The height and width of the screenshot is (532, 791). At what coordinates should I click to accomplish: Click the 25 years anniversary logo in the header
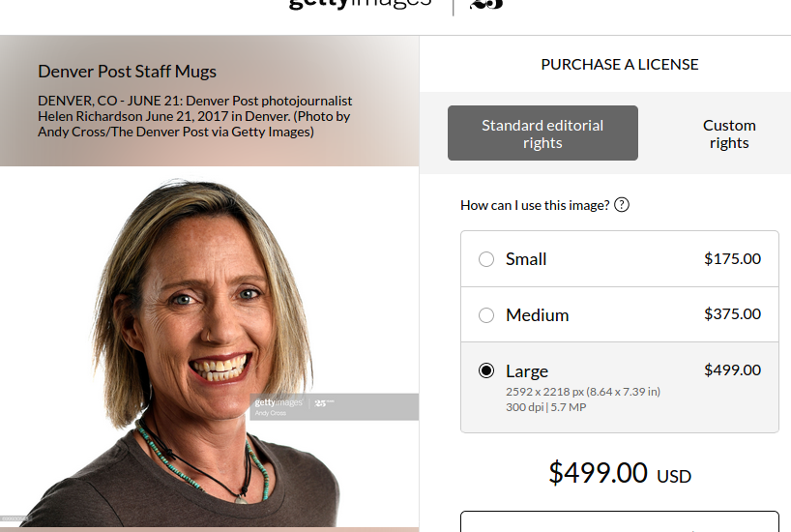click(x=486, y=5)
